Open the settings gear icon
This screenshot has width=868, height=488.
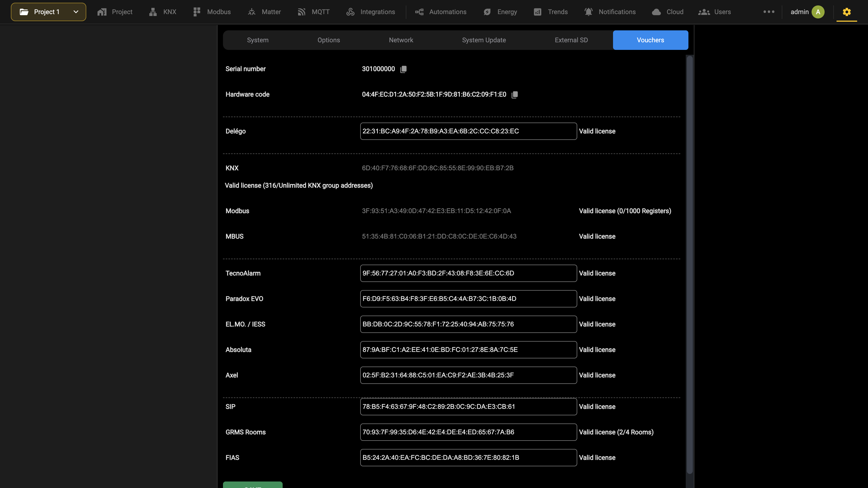click(x=847, y=12)
